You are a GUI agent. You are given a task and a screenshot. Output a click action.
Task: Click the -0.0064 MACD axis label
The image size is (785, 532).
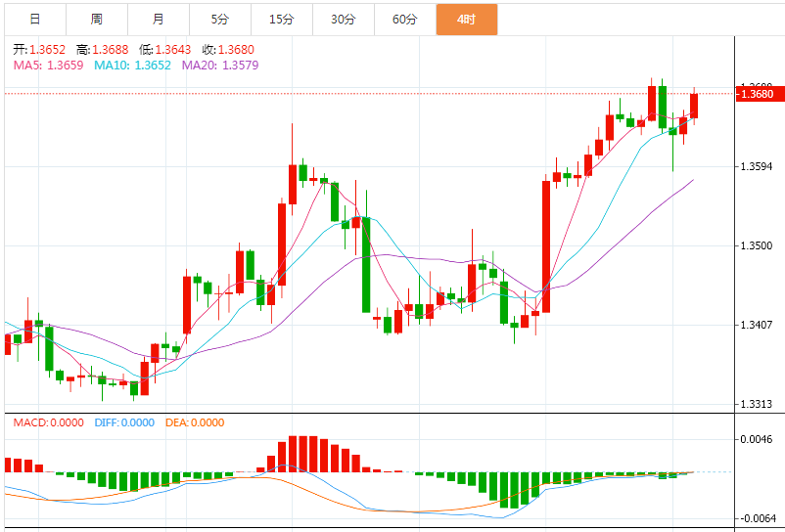[757, 517]
